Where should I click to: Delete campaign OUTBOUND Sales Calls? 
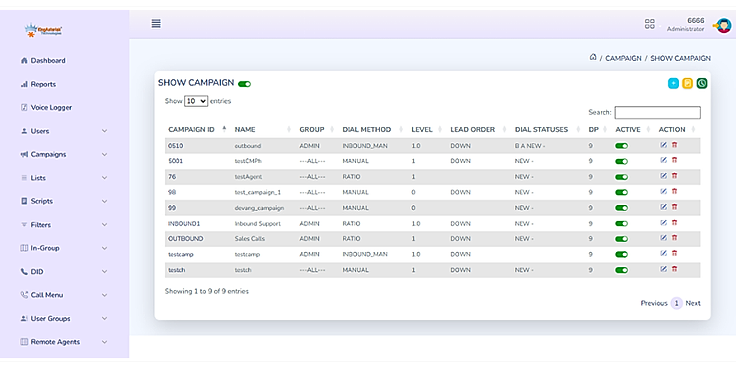pyautogui.click(x=675, y=238)
